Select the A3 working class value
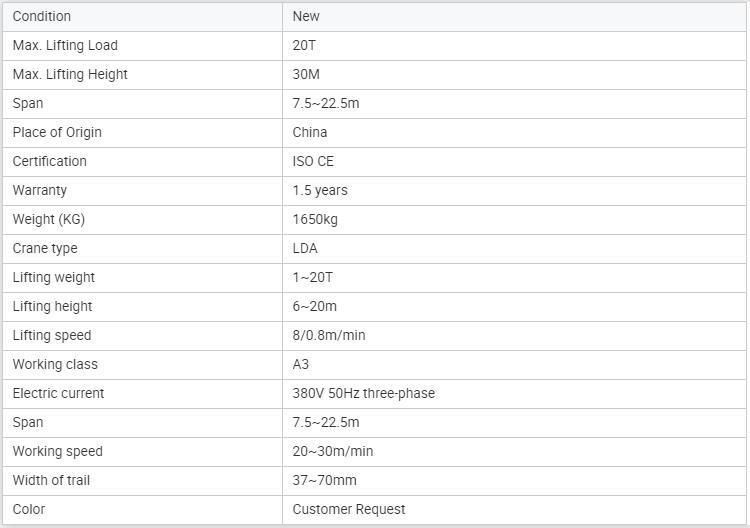The width and height of the screenshot is (750, 528). coord(300,364)
